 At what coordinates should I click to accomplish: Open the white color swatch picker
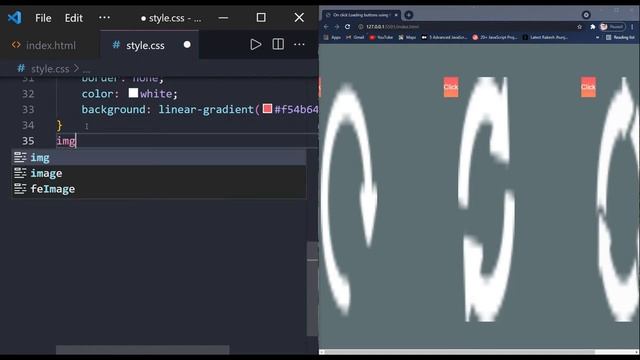coord(133,93)
